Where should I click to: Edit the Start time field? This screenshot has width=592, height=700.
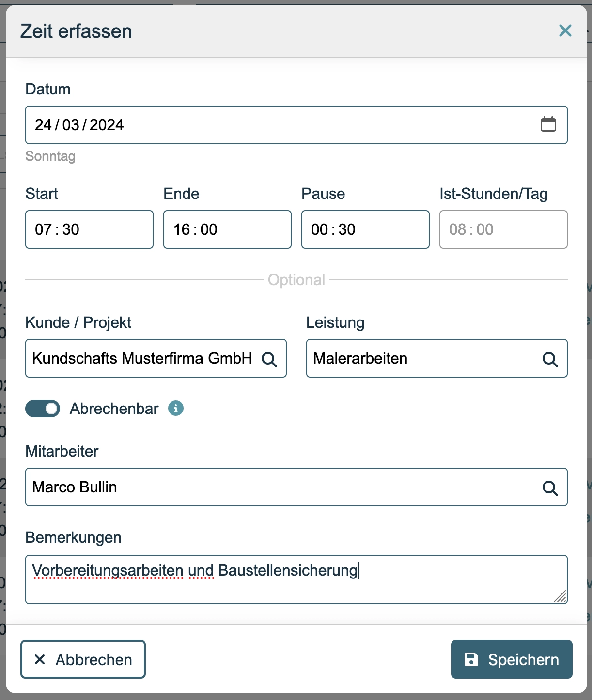point(89,229)
